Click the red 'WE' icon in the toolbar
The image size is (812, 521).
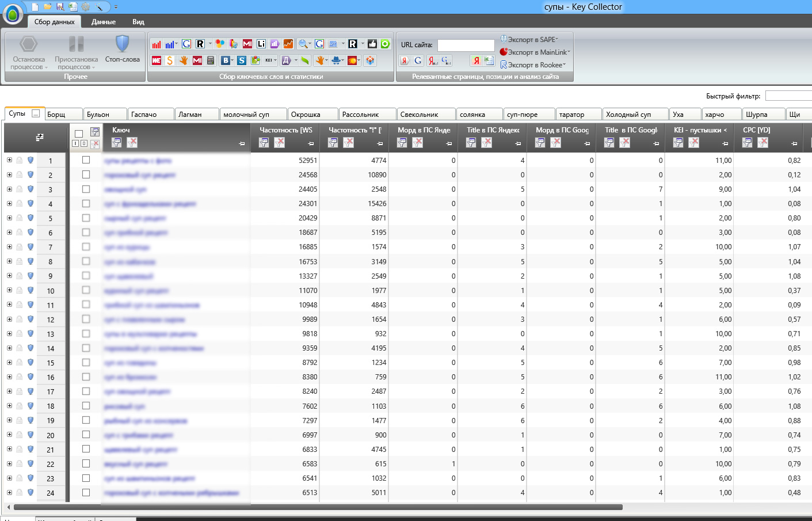point(156,60)
